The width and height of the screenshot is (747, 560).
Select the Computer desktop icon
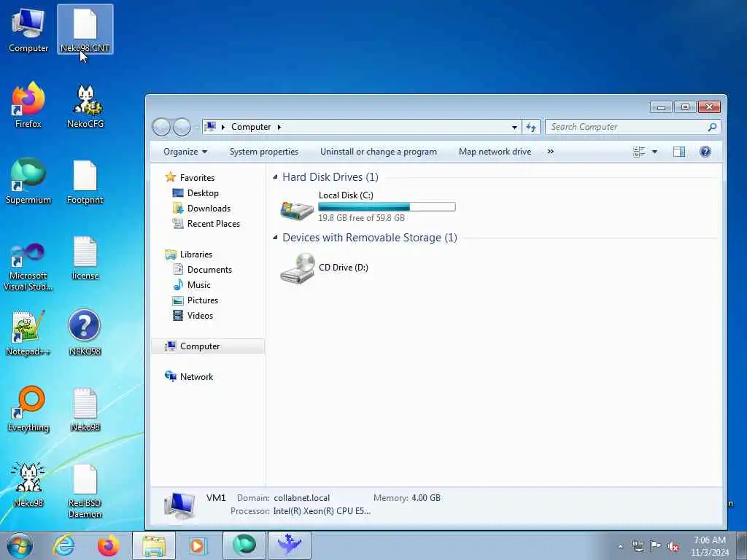[28, 29]
